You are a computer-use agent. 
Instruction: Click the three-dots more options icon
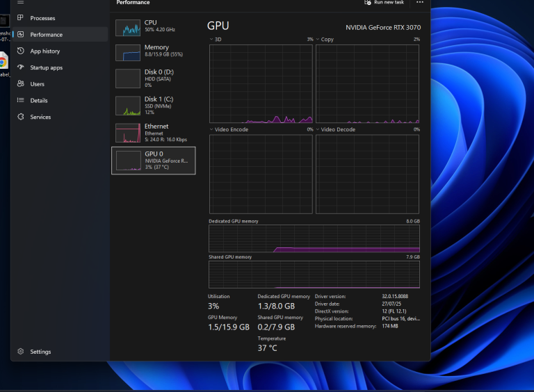point(419,3)
